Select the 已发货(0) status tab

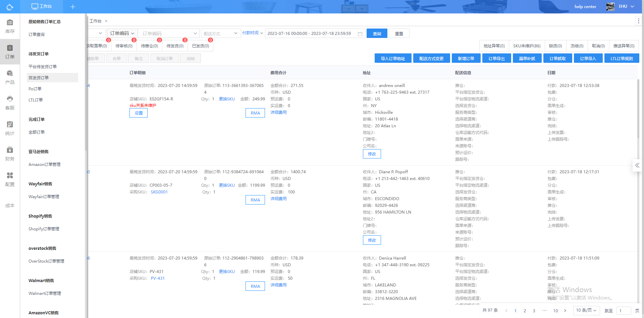point(201,46)
